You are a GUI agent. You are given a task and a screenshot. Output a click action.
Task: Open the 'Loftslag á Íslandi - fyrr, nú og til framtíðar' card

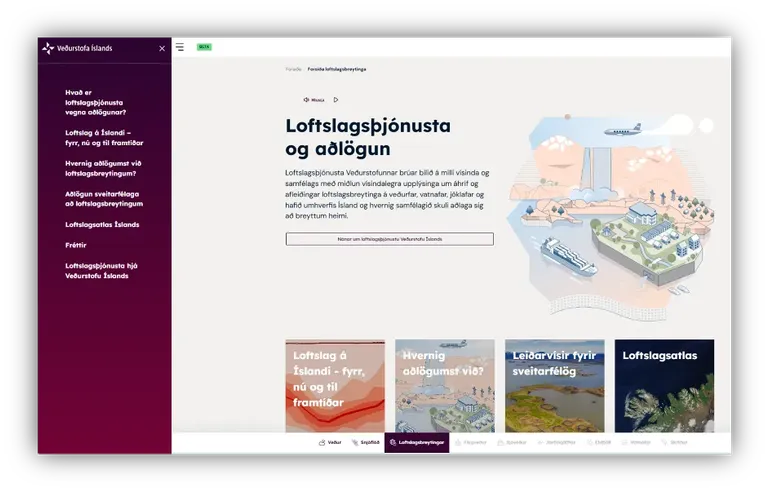tap(335, 386)
